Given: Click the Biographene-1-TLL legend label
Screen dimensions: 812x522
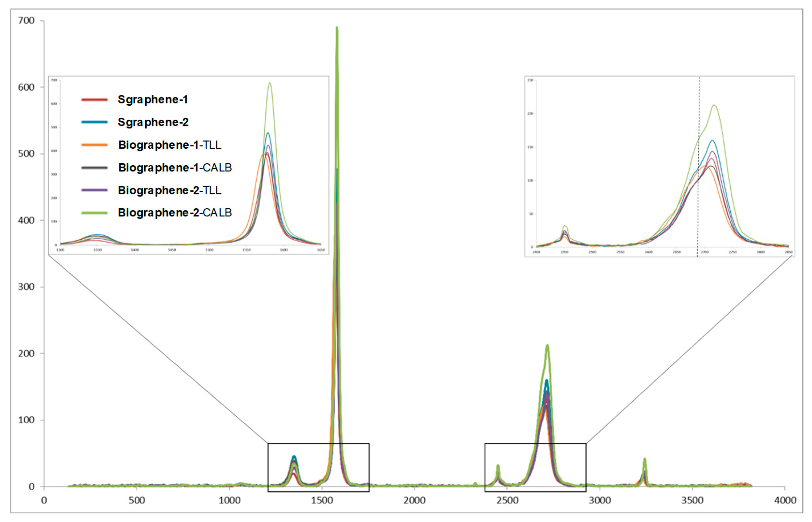Looking at the screenshot, I should [169, 145].
